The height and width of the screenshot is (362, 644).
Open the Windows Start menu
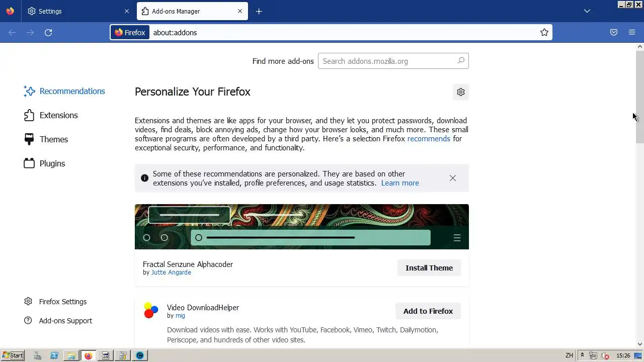coord(13,355)
